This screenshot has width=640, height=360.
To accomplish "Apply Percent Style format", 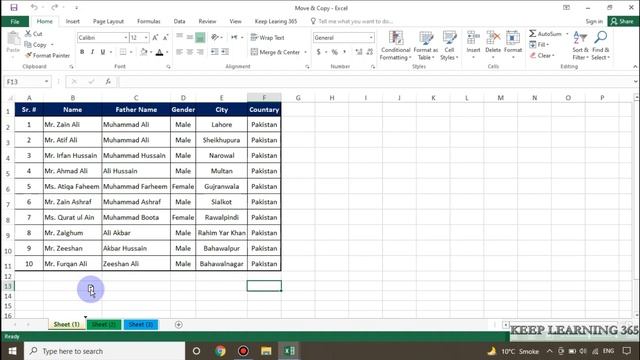I will (x=335, y=52).
